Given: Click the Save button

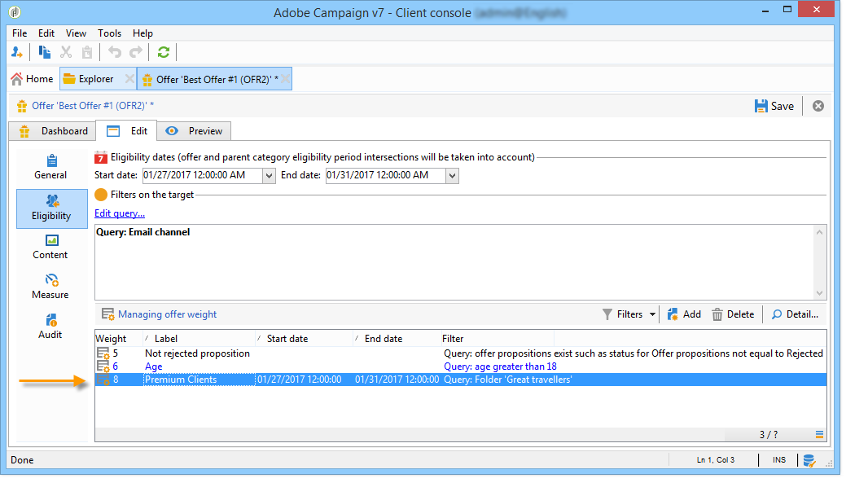Looking at the screenshot, I should click(774, 106).
